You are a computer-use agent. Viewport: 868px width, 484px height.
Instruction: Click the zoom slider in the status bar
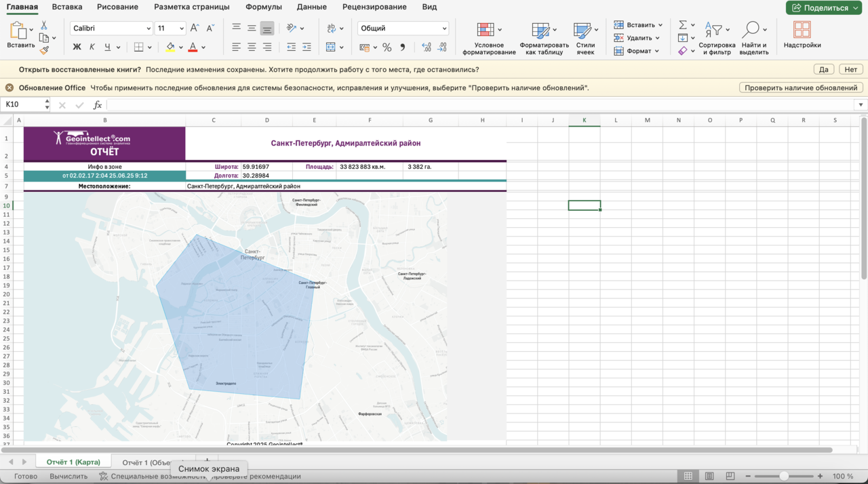point(784,477)
